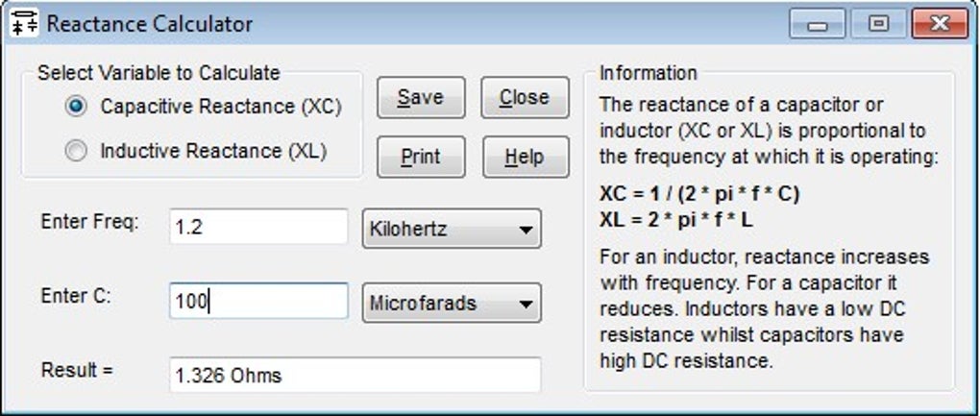Select the Capacitive Reactance (XC) radio button
This screenshot has width=980, height=416.
77,106
